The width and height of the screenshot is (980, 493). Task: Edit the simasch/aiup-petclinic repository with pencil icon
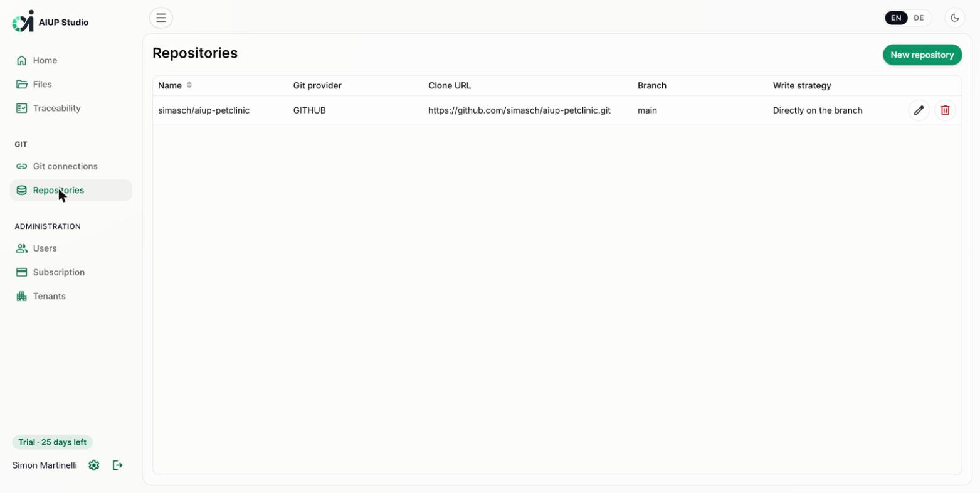(919, 110)
